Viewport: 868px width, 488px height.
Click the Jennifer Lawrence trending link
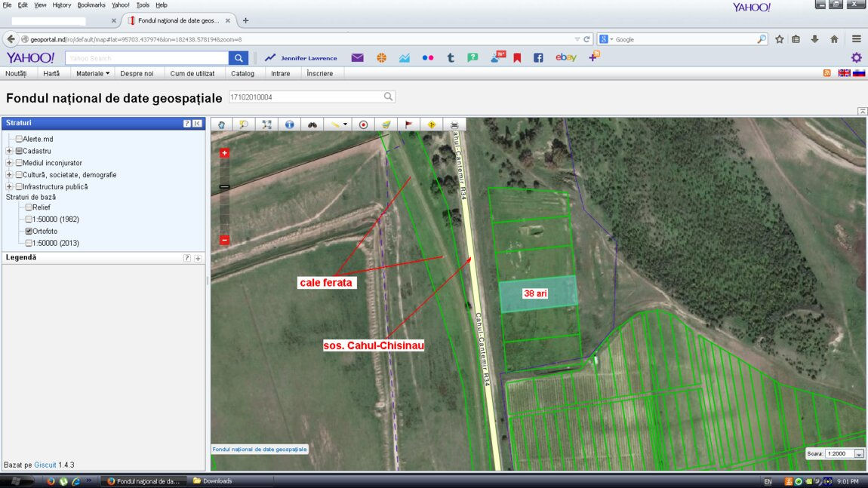[x=309, y=57]
